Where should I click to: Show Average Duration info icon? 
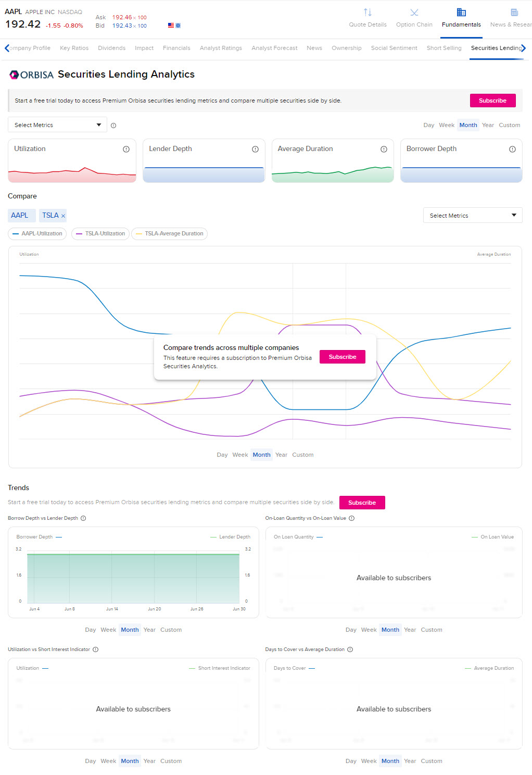[384, 149]
